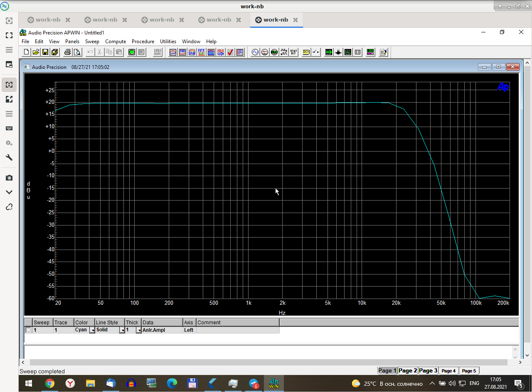Open the File menu
Image resolution: width=532 pixels, height=392 pixels.
[25, 42]
